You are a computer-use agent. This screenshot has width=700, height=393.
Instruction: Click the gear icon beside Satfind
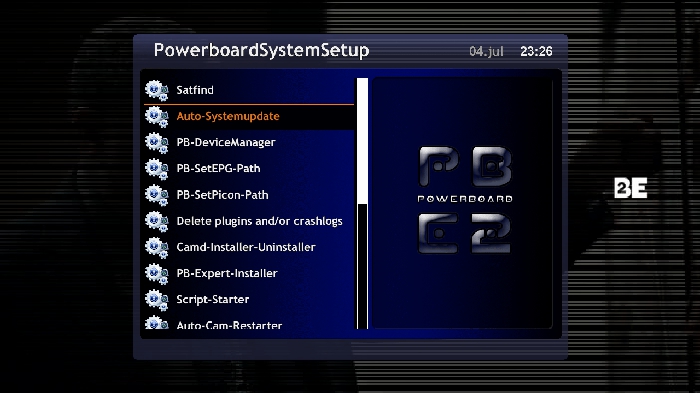tap(156, 91)
